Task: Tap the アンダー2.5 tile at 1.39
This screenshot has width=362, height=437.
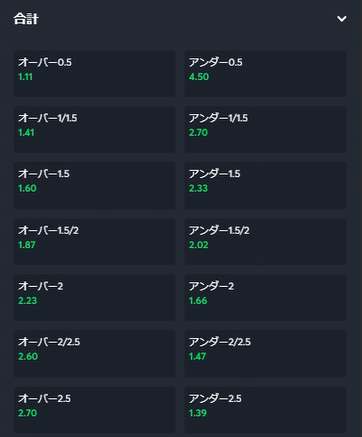Action: tap(265, 410)
